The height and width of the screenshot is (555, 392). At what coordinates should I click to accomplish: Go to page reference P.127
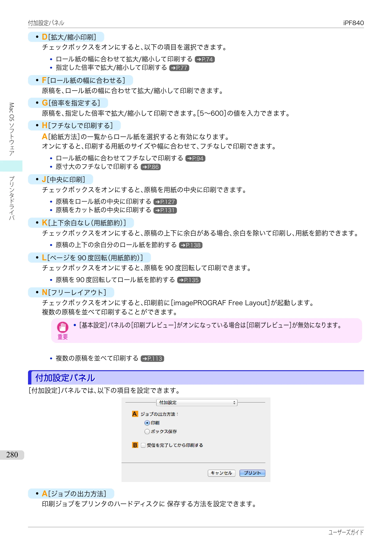point(165,202)
